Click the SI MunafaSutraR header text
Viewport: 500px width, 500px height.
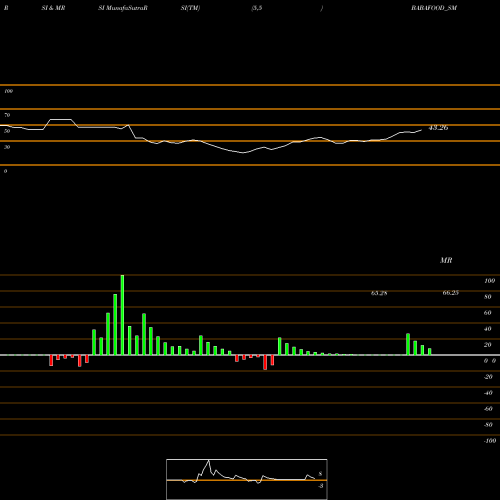click(x=123, y=8)
